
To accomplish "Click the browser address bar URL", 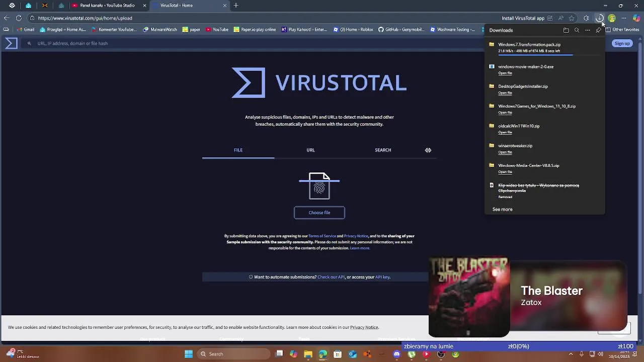I will [x=85, y=18].
